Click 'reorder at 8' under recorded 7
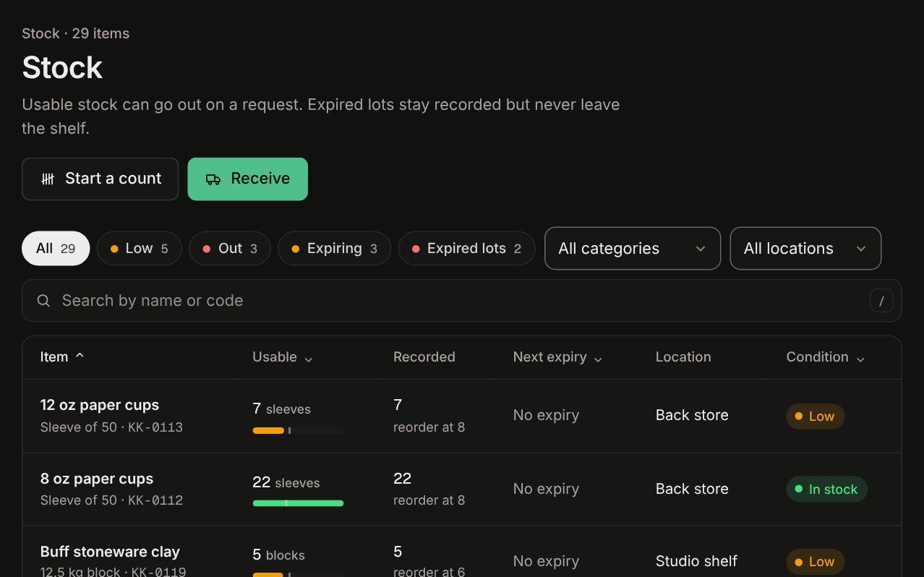 coord(429,427)
